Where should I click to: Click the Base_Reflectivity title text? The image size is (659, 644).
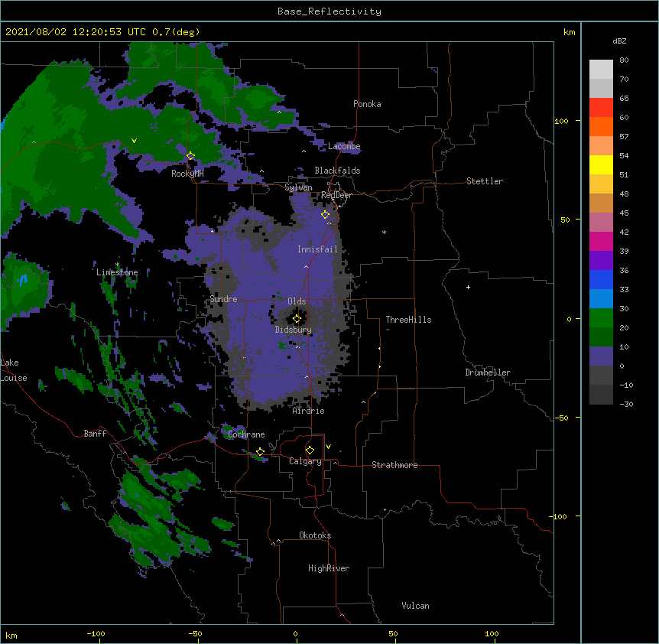click(329, 11)
